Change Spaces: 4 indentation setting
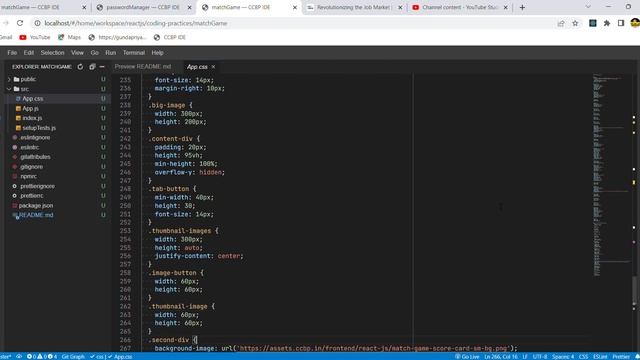The image size is (640, 360). pos(563,356)
